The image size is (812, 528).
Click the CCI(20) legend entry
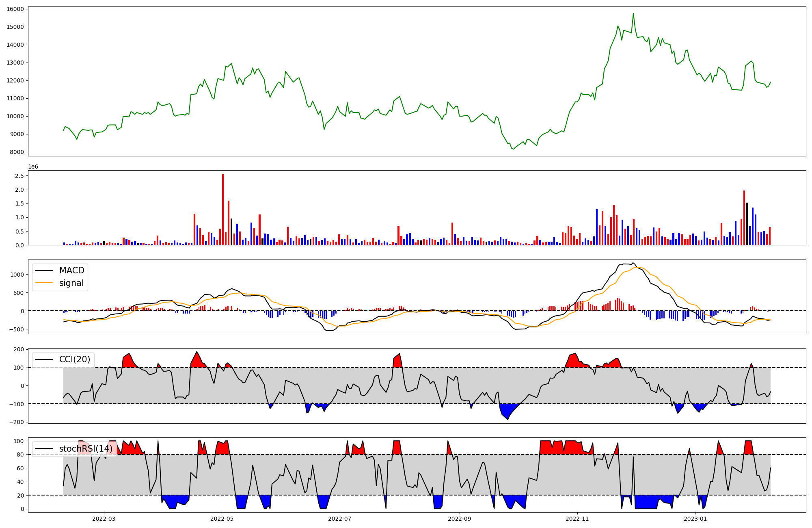[75, 359]
